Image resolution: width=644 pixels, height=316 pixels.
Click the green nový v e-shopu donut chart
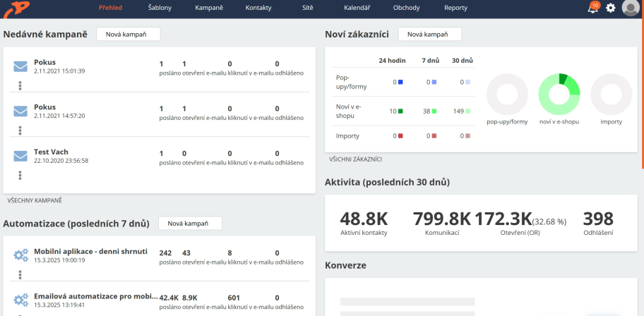pos(559,95)
